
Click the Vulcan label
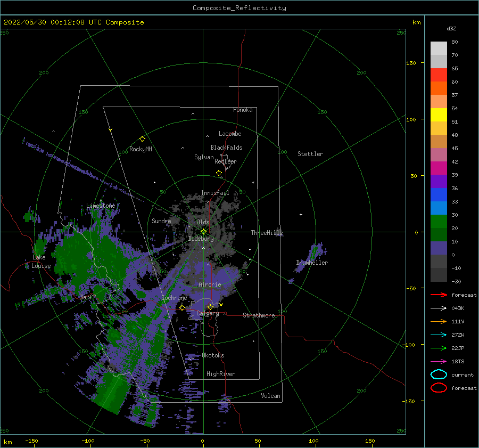click(x=271, y=396)
